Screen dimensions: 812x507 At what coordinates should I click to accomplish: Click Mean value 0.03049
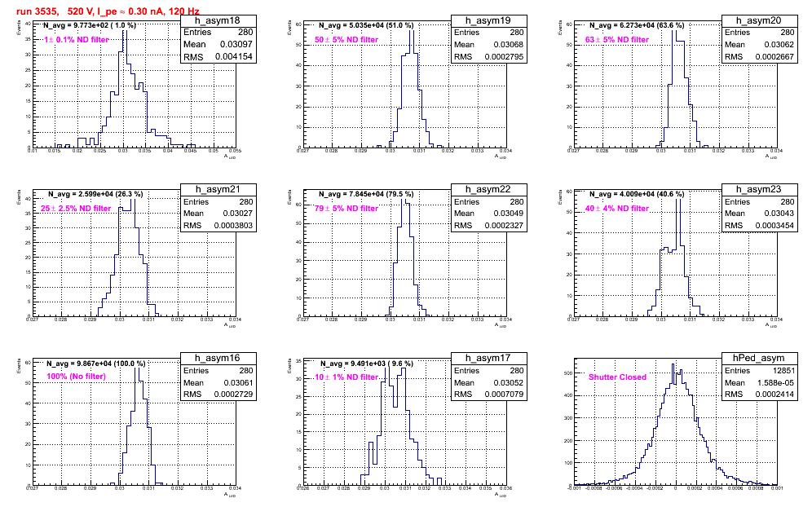pos(507,214)
